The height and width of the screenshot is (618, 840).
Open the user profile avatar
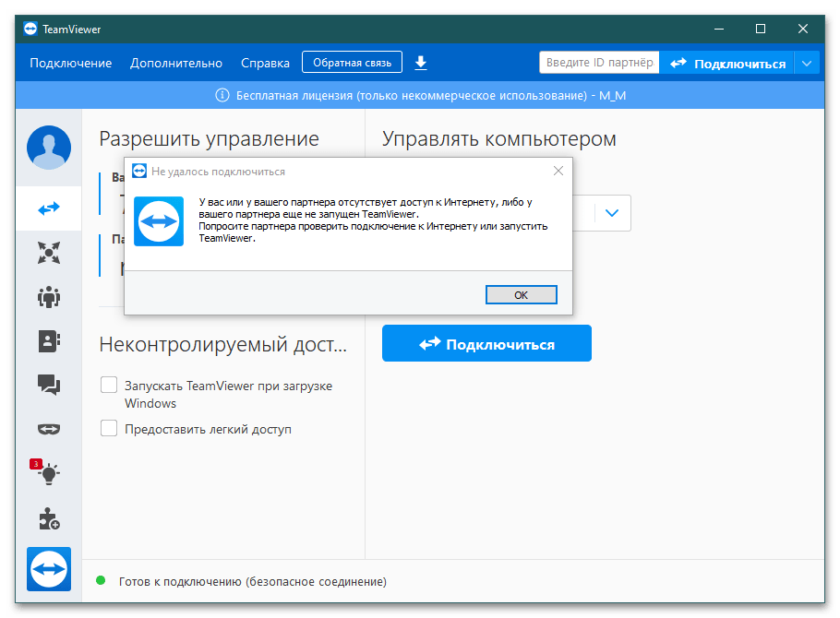[49, 148]
